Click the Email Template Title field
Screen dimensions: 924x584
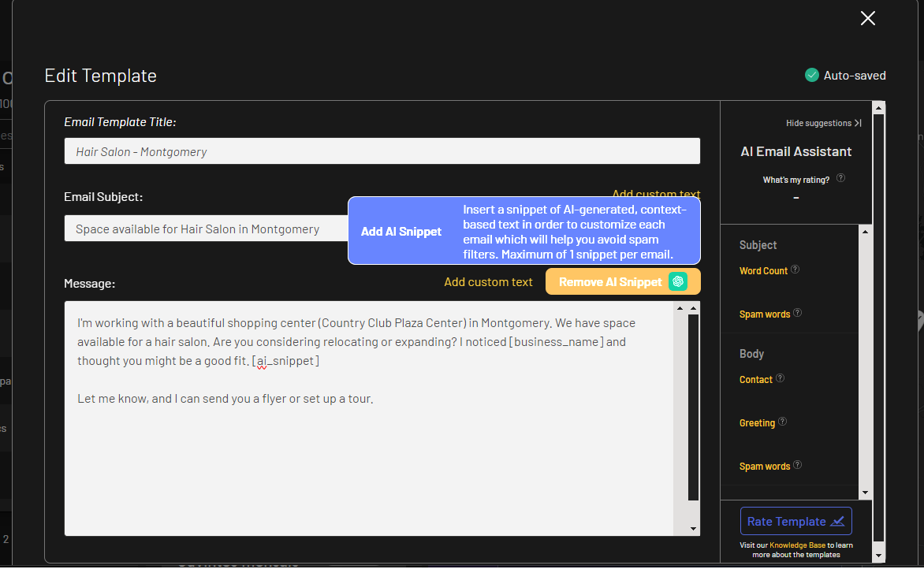tap(382, 151)
